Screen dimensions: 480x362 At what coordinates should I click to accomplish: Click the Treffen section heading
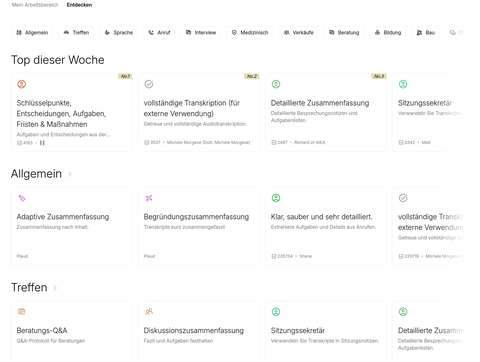click(x=29, y=287)
